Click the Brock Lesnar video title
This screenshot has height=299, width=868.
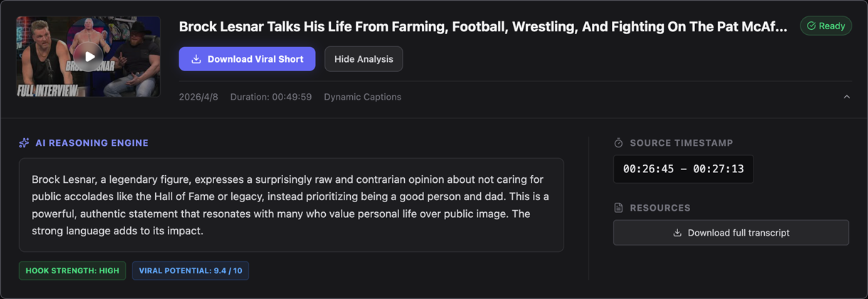click(482, 27)
